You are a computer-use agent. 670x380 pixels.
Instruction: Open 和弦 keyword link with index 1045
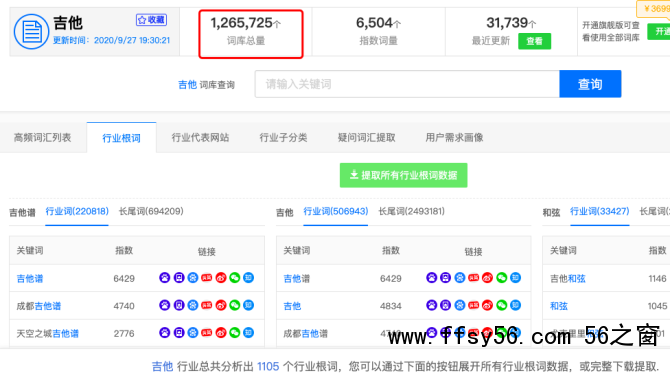click(558, 306)
